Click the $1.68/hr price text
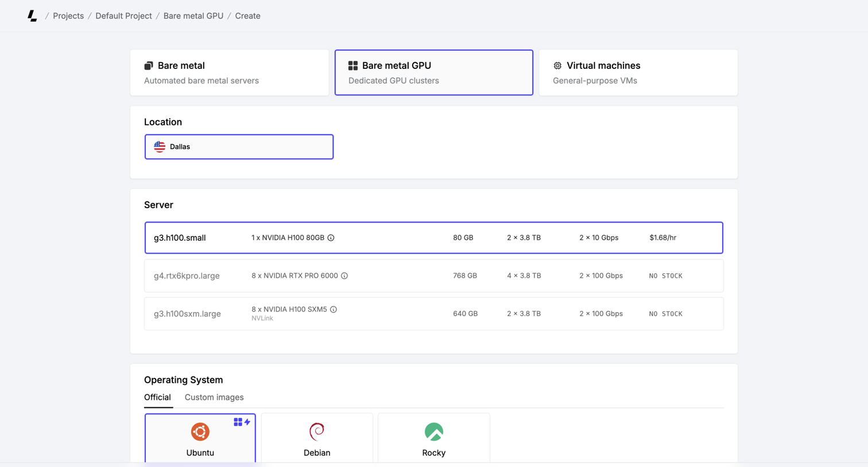 coord(663,238)
